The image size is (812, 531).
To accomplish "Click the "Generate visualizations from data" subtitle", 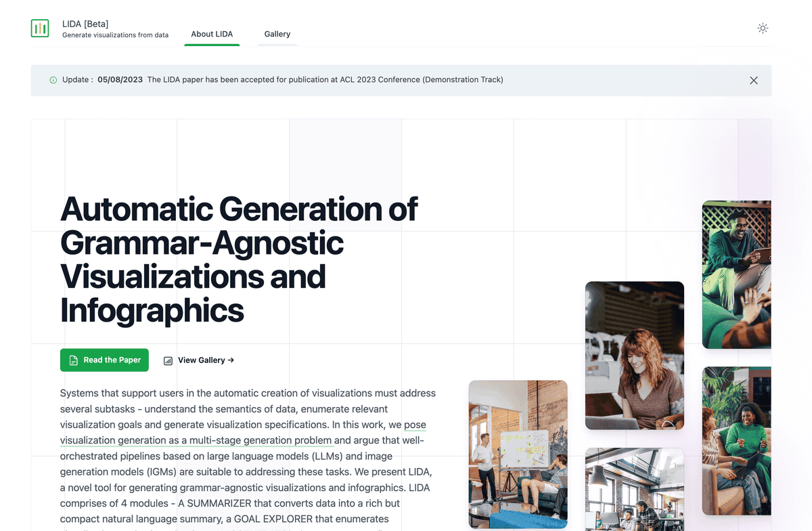I will [x=115, y=35].
